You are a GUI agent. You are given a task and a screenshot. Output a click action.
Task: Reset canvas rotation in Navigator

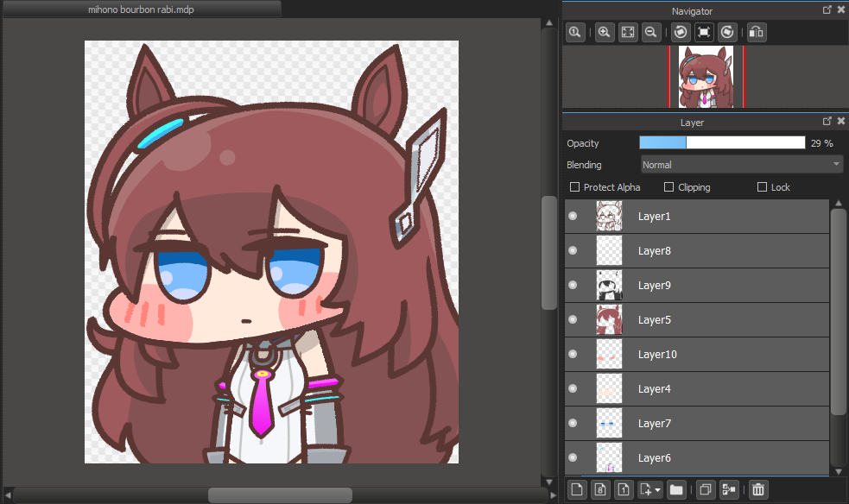point(704,33)
